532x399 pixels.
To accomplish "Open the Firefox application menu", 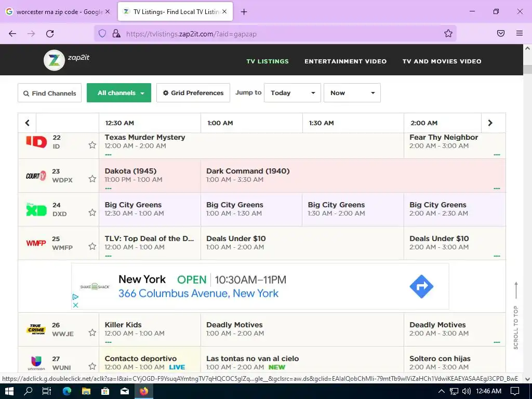I will tap(520, 33).
